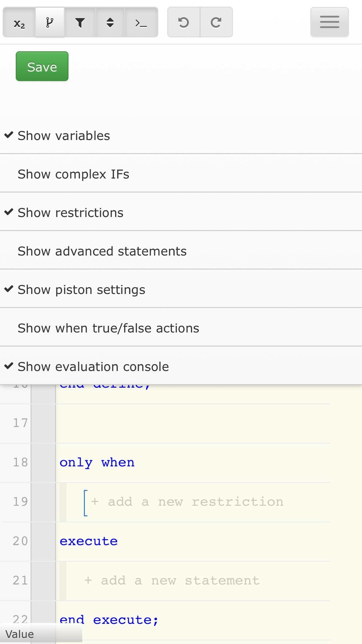
Task: Click add a new restriction link
Action: pyautogui.click(x=188, y=502)
